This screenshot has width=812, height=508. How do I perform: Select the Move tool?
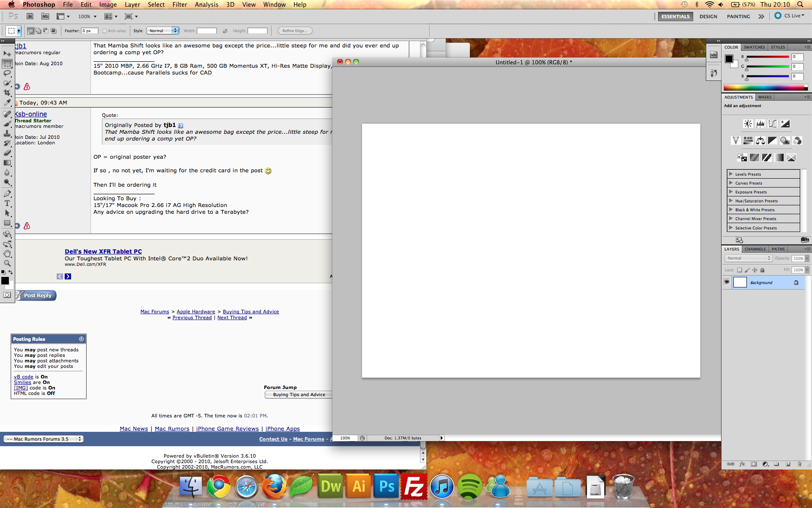7,54
